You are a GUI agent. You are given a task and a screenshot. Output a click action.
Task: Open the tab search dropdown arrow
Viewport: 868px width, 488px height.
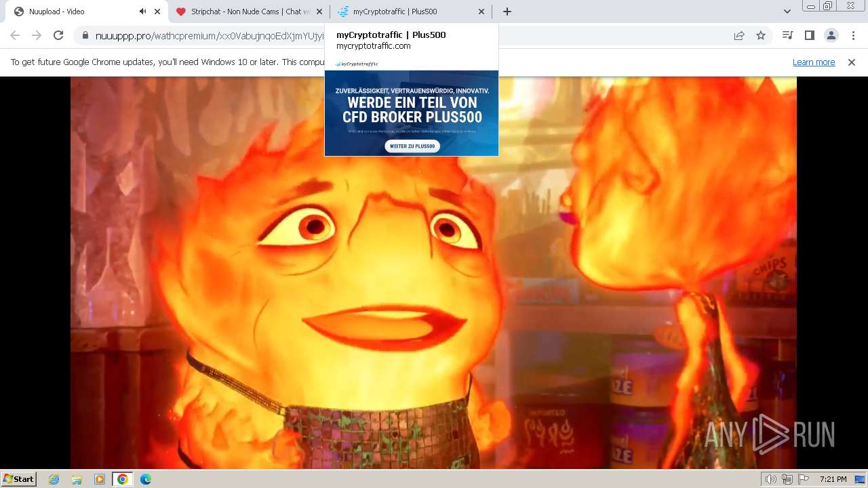tap(787, 12)
